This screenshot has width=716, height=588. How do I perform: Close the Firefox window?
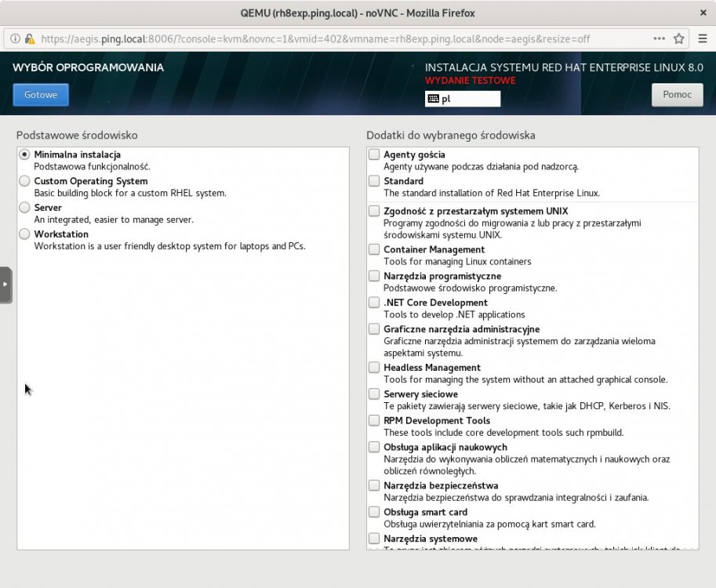pyautogui.click(x=703, y=13)
